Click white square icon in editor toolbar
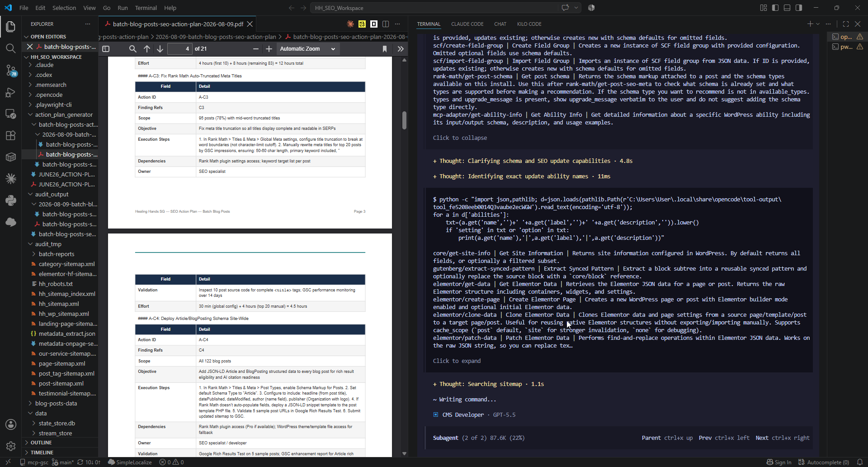This screenshot has height=467, width=868. pyautogui.click(x=374, y=24)
